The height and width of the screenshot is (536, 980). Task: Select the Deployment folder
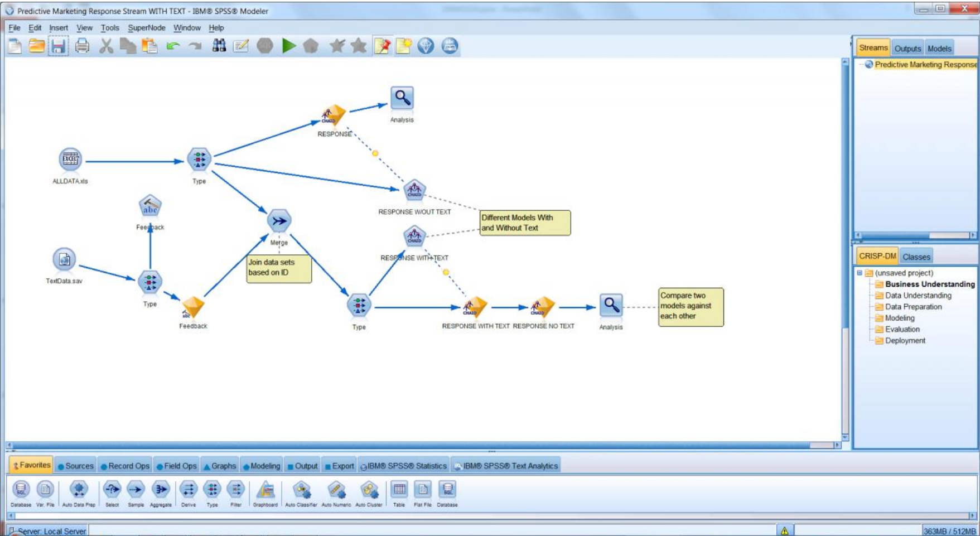(900, 340)
